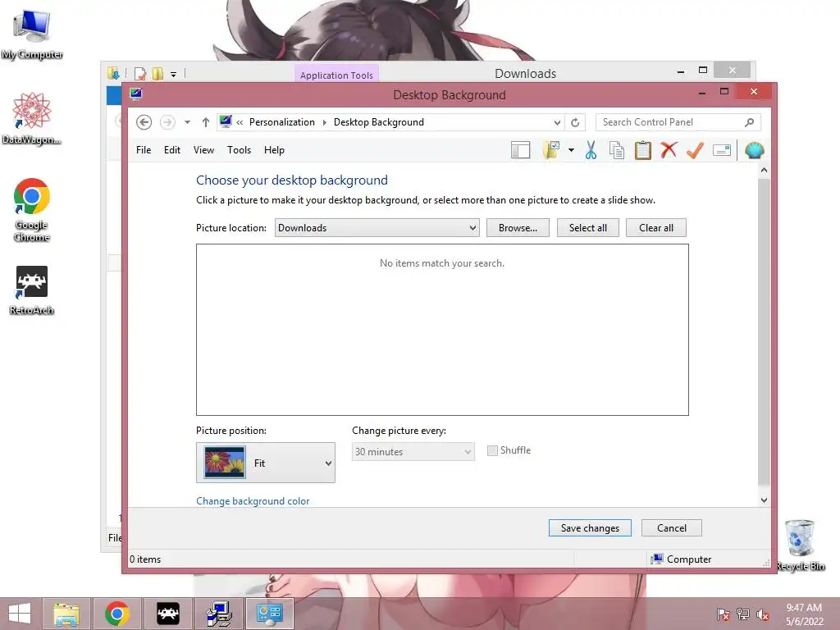Click the globe shell toolbar icon
This screenshot has width=840, height=630.
755,151
